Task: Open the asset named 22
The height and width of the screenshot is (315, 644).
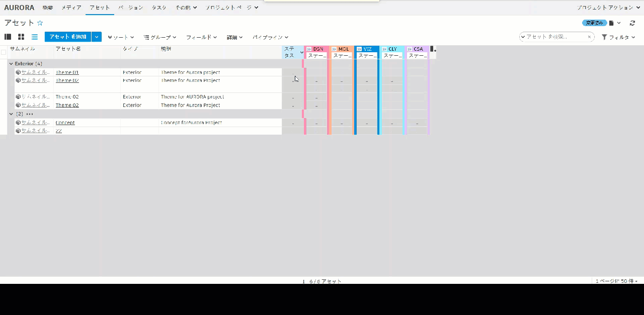Action: [x=58, y=131]
